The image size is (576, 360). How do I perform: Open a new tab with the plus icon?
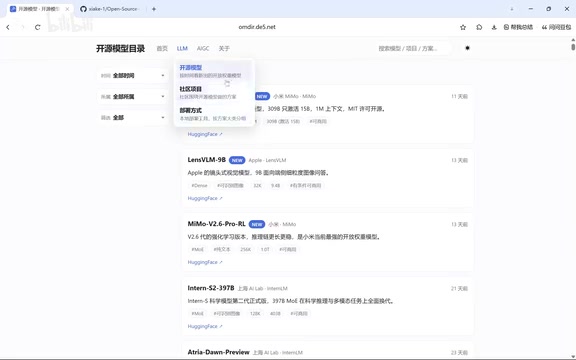[154, 9]
